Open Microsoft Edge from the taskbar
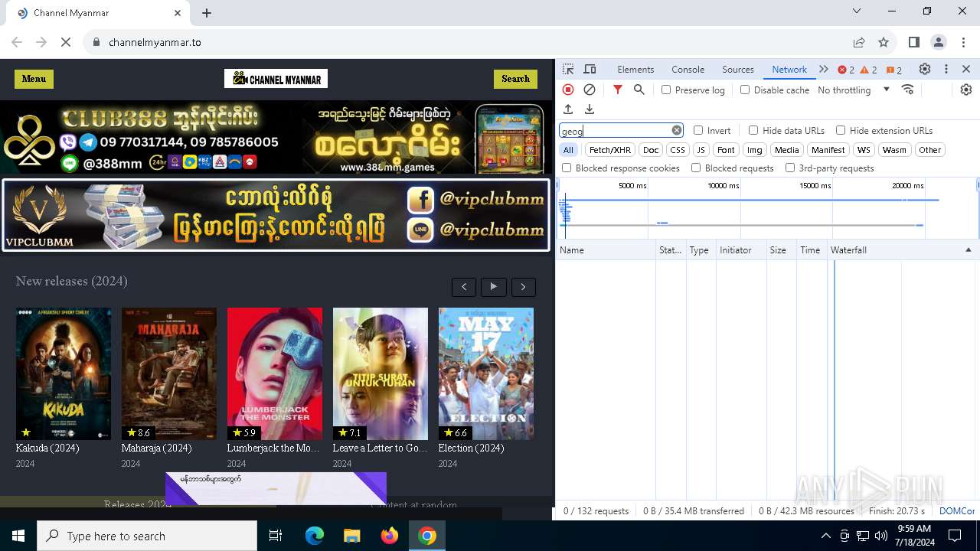The height and width of the screenshot is (551, 980). coord(315,536)
